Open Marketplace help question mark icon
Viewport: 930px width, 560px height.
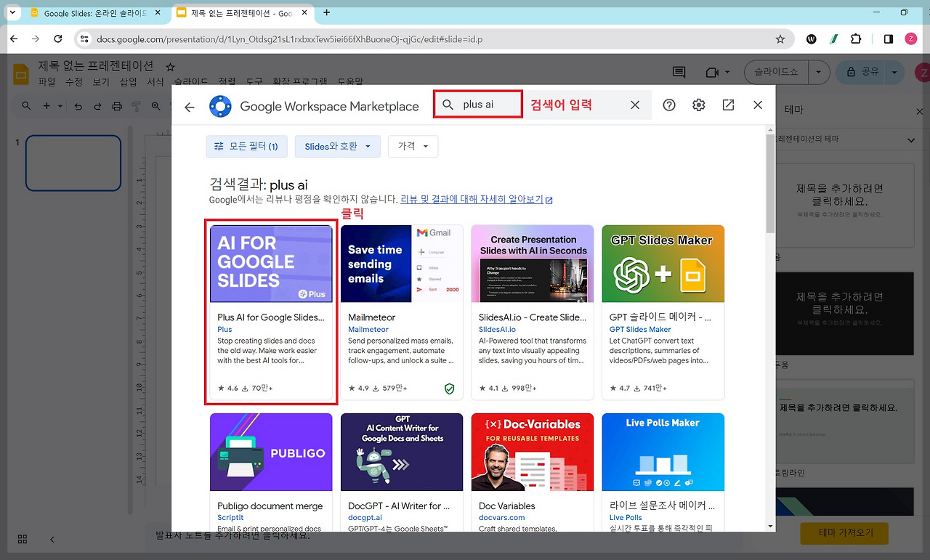[669, 105]
